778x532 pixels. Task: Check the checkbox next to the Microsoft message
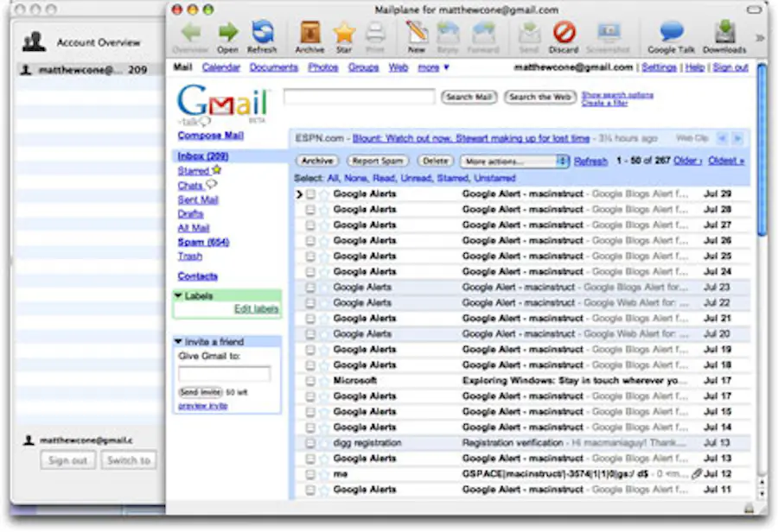(311, 380)
